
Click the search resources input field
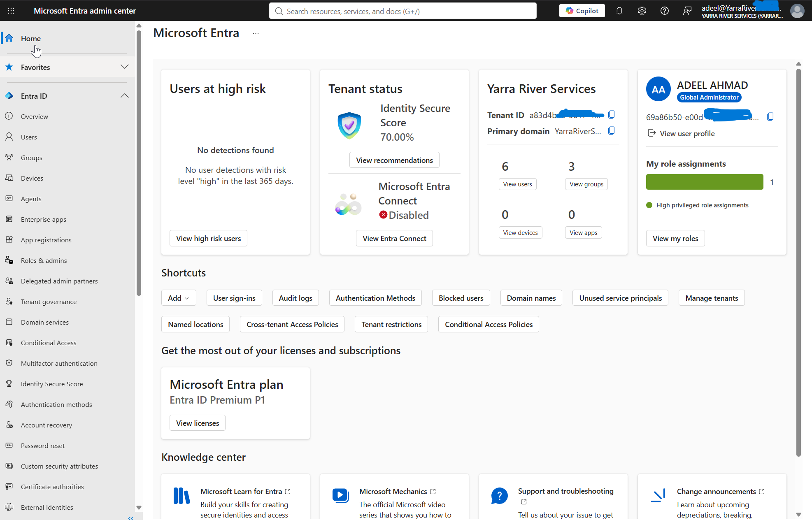point(403,11)
